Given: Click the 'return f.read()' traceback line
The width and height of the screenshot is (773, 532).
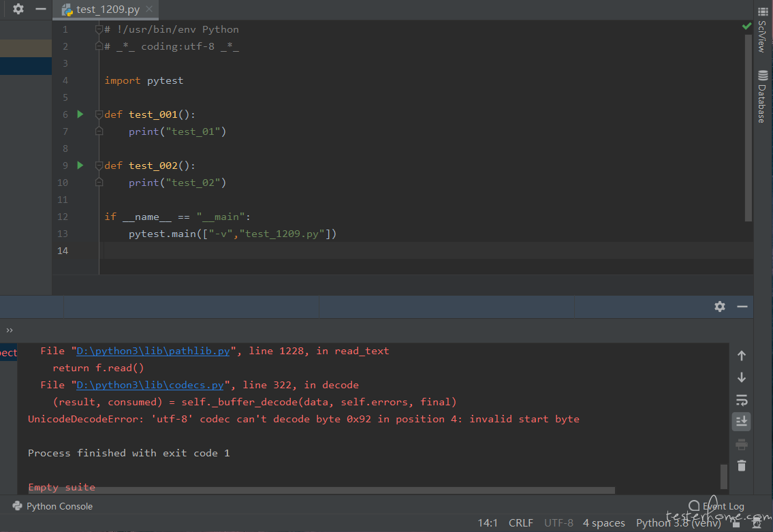Looking at the screenshot, I should pyautogui.click(x=98, y=369).
